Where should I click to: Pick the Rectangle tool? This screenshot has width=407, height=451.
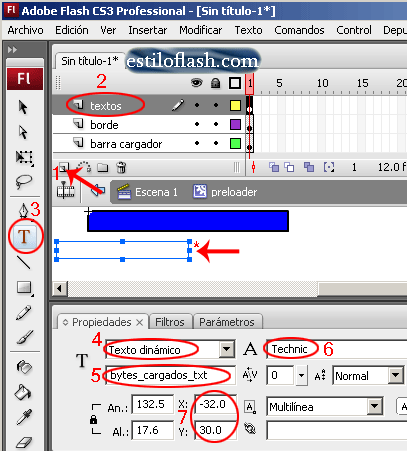pyautogui.click(x=24, y=287)
